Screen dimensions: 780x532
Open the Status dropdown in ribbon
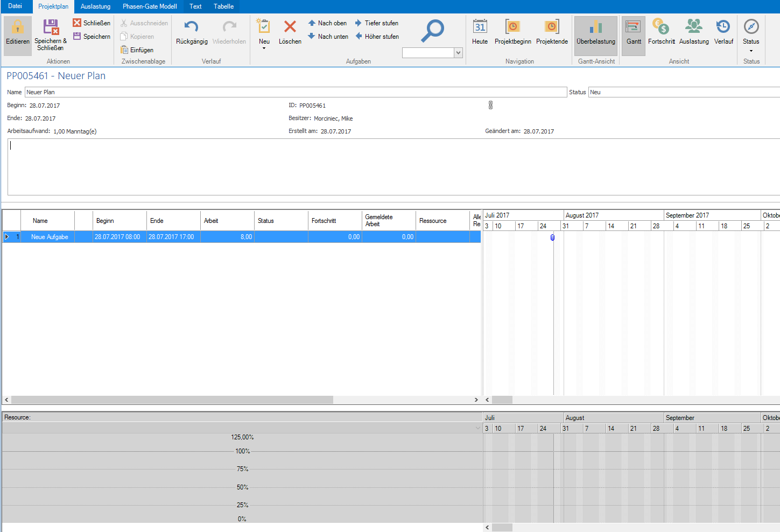point(751,51)
